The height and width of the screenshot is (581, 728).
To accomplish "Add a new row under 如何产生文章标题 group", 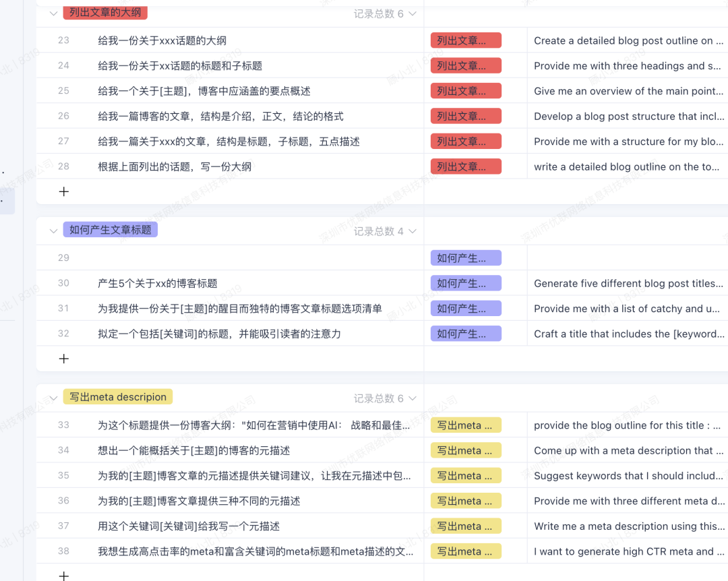I will 64,359.
